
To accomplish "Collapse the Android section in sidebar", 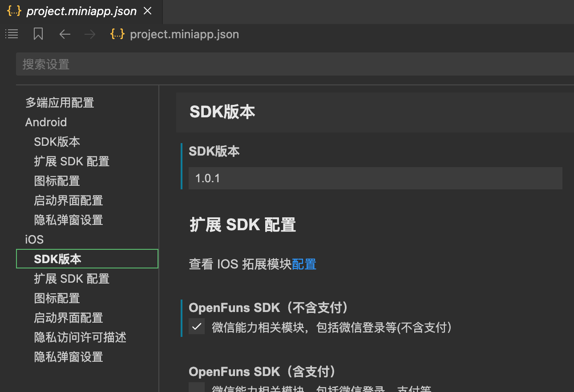I will [x=46, y=122].
